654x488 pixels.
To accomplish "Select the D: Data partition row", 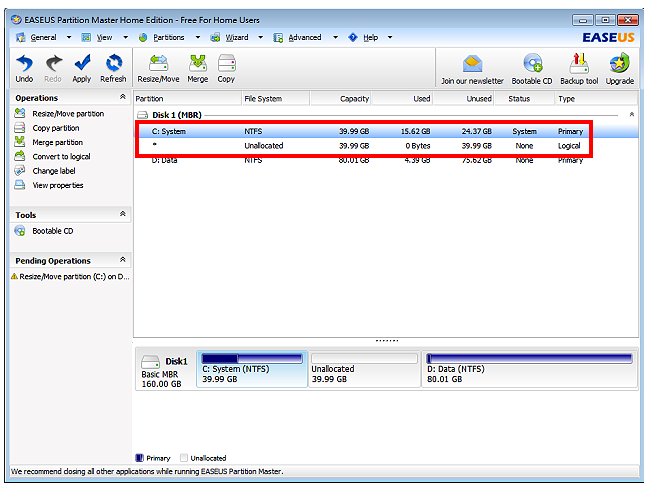I will [x=386, y=160].
